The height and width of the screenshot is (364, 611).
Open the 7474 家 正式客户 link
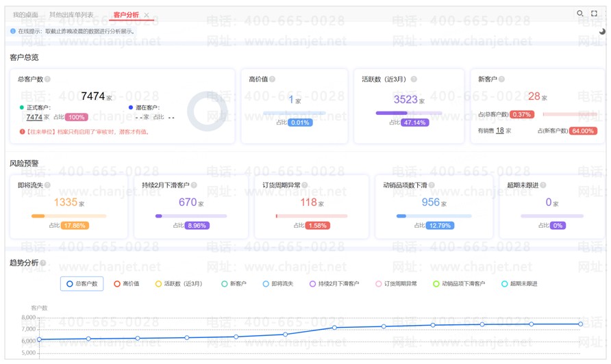pyautogui.click(x=34, y=117)
